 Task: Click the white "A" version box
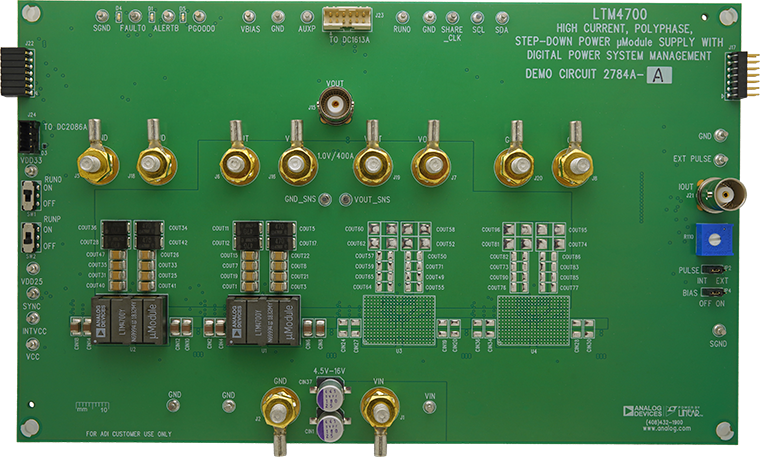click(659, 75)
